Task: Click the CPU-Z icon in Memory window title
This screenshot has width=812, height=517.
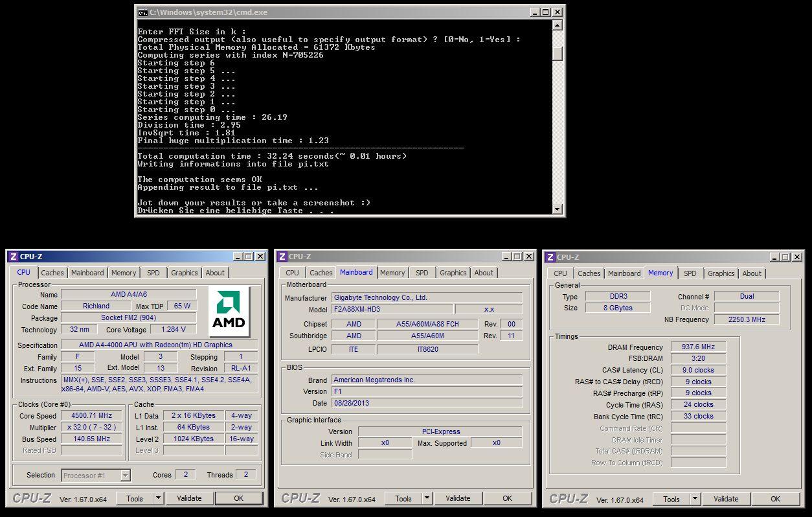Action: (x=550, y=257)
